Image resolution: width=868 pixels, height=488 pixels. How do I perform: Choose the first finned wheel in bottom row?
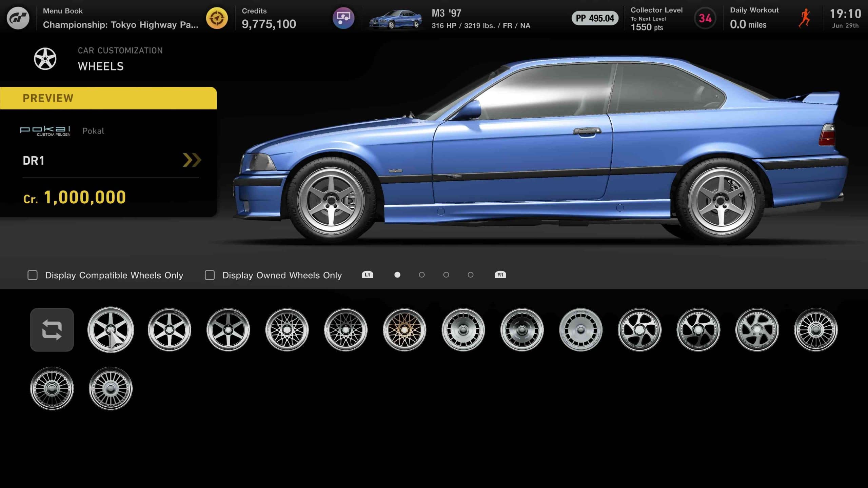(52, 388)
